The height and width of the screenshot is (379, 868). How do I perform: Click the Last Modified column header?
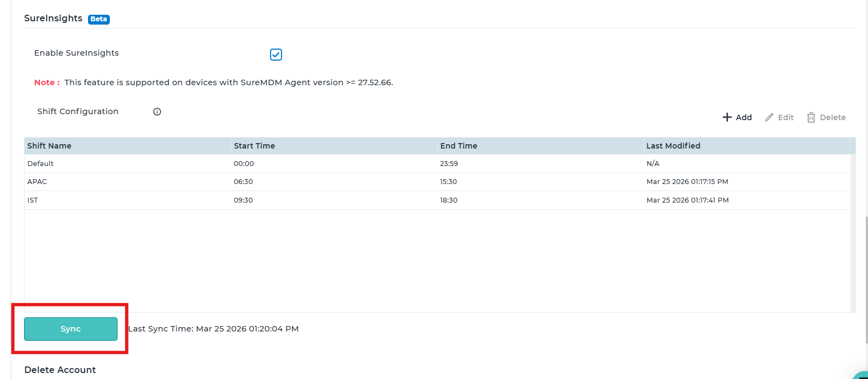tap(673, 146)
